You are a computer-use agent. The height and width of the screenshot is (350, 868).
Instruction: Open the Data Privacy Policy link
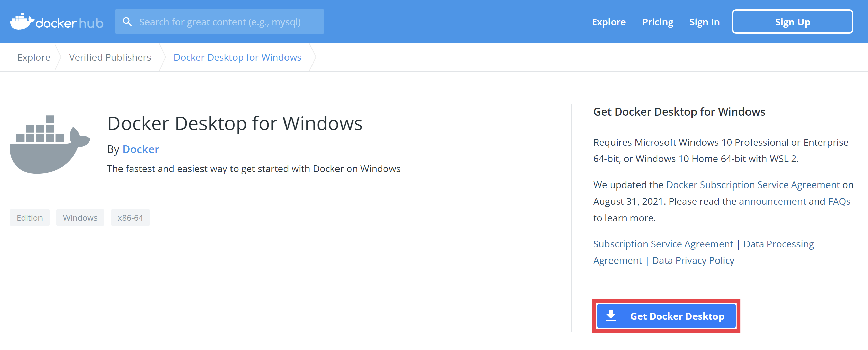coord(693,260)
